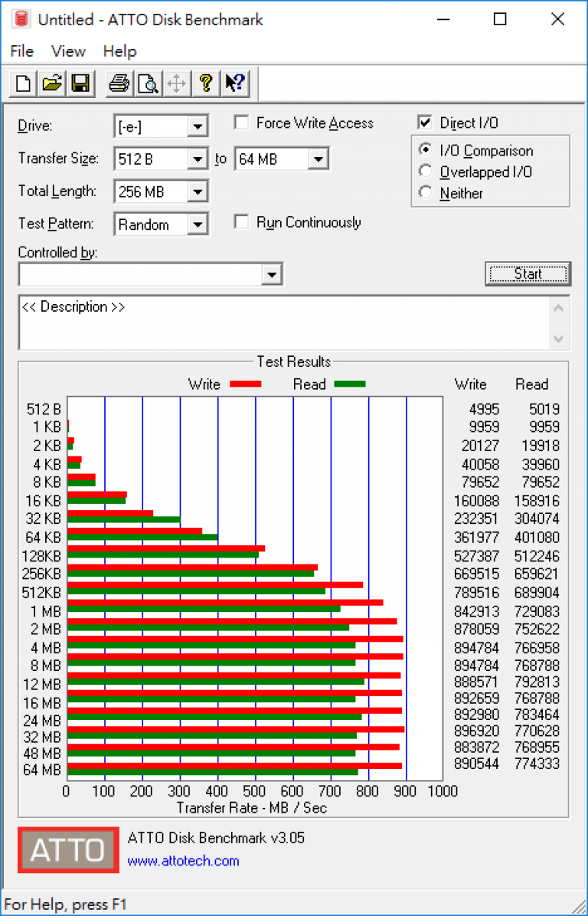Screen dimensions: 588x916
Task: Click the Read column header
Action: tap(532, 384)
